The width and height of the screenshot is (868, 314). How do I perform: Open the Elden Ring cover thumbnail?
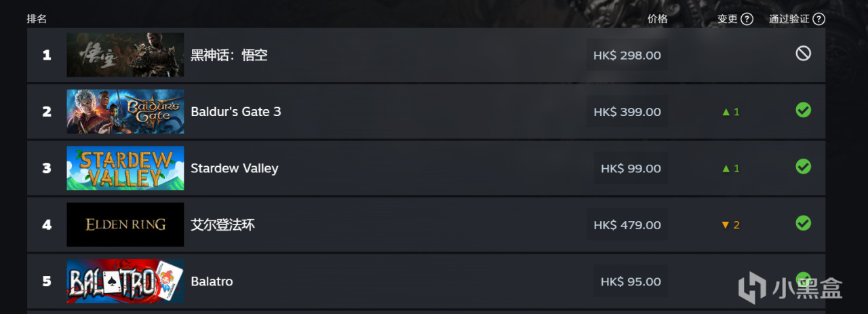click(x=125, y=224)
